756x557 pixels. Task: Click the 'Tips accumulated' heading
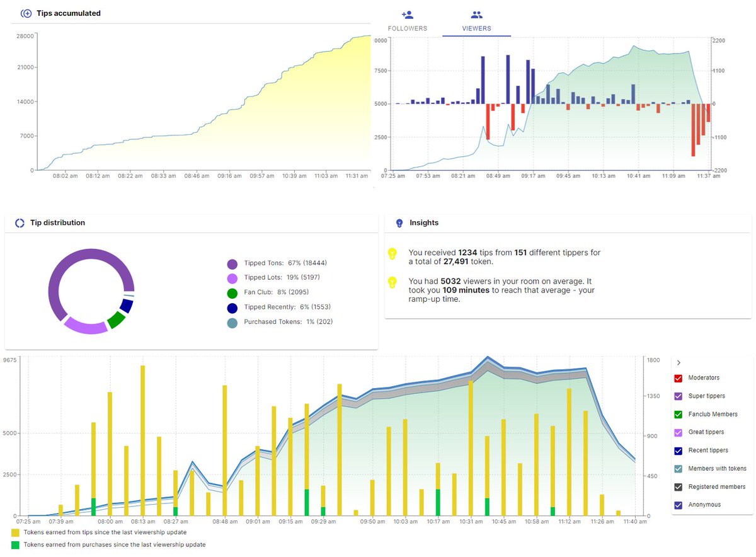(69, 13)
